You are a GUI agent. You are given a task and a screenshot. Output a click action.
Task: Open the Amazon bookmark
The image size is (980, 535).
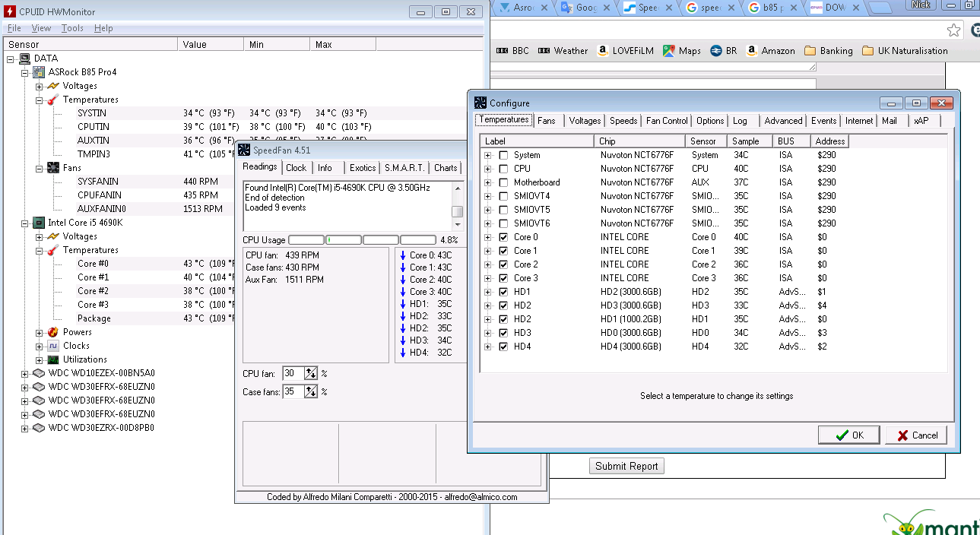[770, 51]
